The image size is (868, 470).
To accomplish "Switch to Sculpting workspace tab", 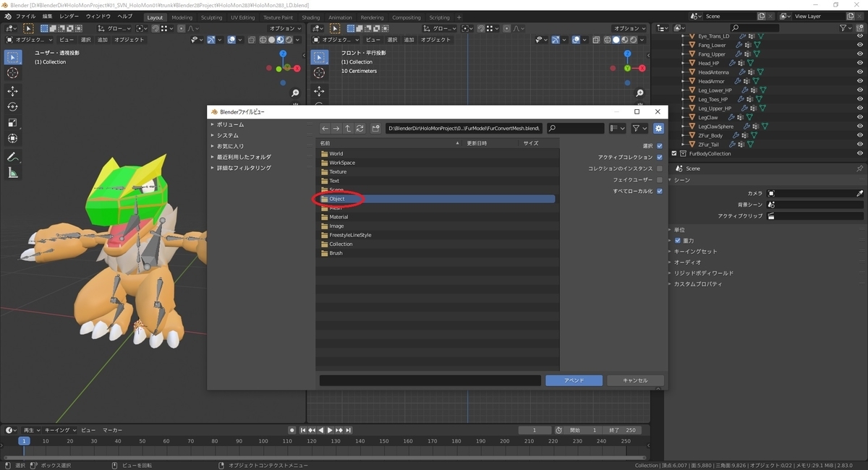I will [x=211, y=17].
